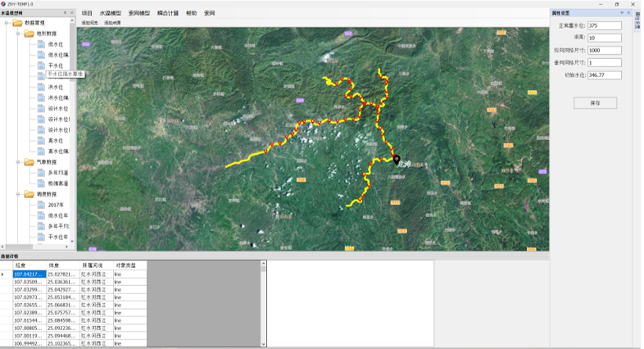
Task: Click the field containing value 10
Action: (604, 38)
